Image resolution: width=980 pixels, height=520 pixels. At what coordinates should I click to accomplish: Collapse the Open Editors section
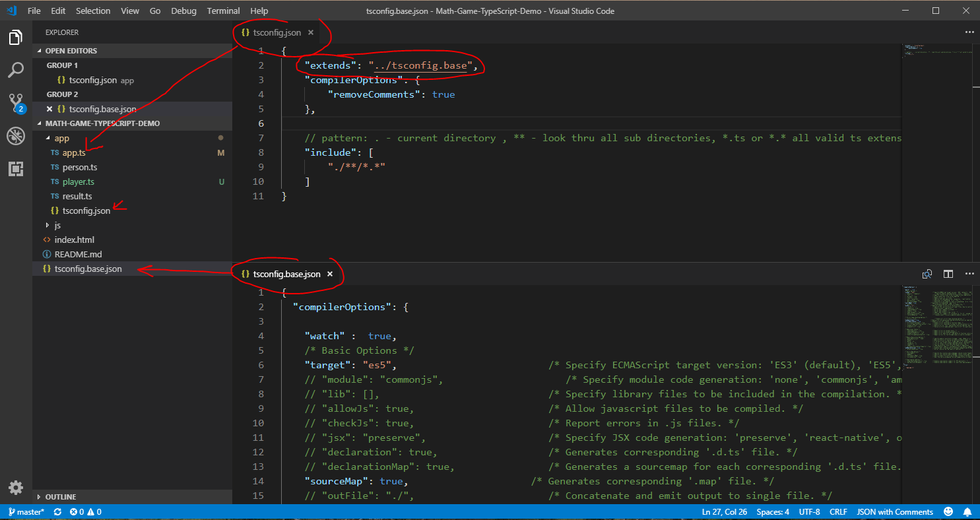[x=71, y=51]
